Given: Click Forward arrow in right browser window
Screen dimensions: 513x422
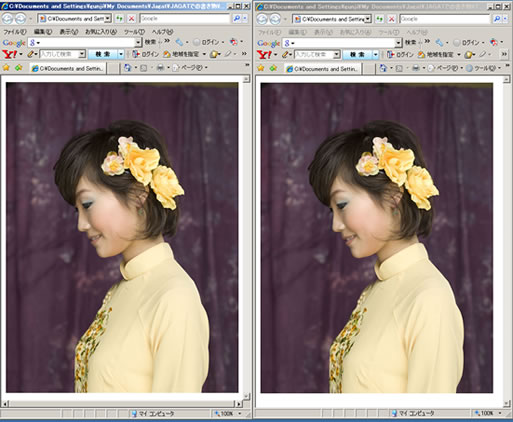Looking at the screenshot, I should pos(275,19).
